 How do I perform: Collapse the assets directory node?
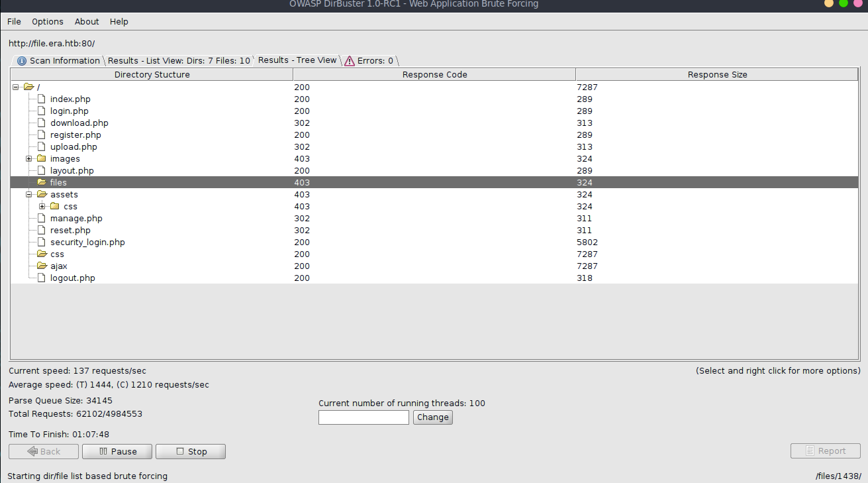tap(29, 195)
